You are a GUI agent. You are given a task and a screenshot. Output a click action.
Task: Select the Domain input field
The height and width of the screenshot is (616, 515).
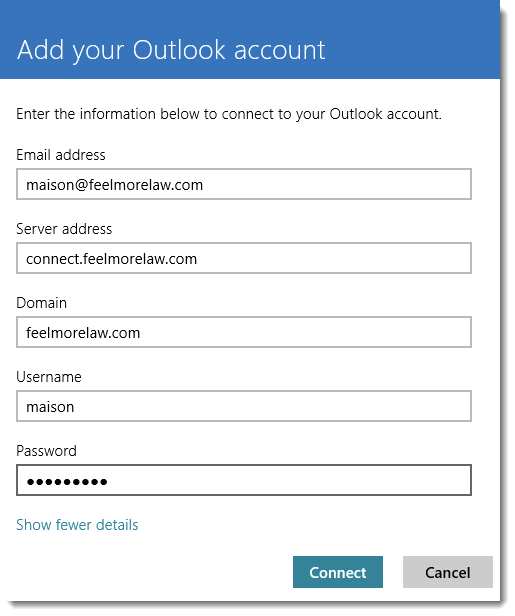[x=244, y=332]
